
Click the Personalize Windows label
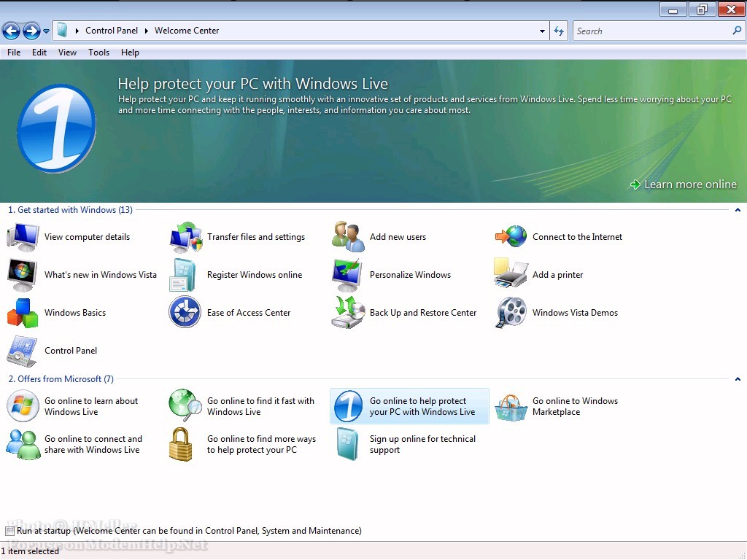click(410, 275)
